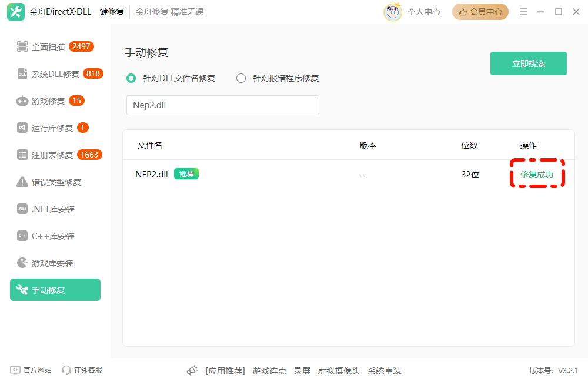Click the 818 badge on DLL repair
588x382 pixels.
pyautogui.click(x=93, y=73)
